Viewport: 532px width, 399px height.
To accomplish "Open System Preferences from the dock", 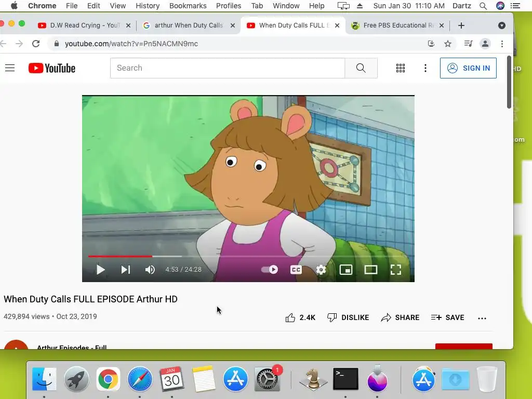I will click(x=268, y=379).
